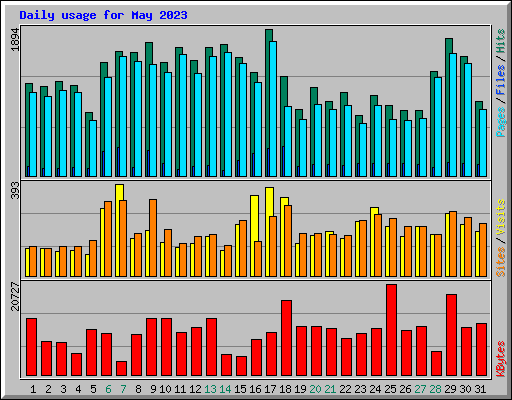This screenshot has height=400, width=512.
Task: Click the cyan files bar for day 18
Action: 288,142
